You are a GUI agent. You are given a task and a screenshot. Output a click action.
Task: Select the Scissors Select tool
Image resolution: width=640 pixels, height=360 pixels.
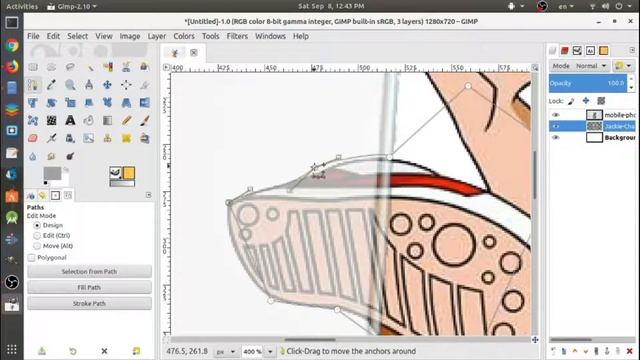pos(126,67)
